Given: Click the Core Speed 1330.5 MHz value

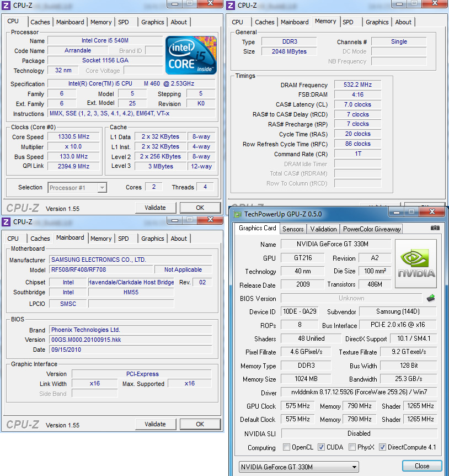Looking at the screenshot, I should click(74, 136).
